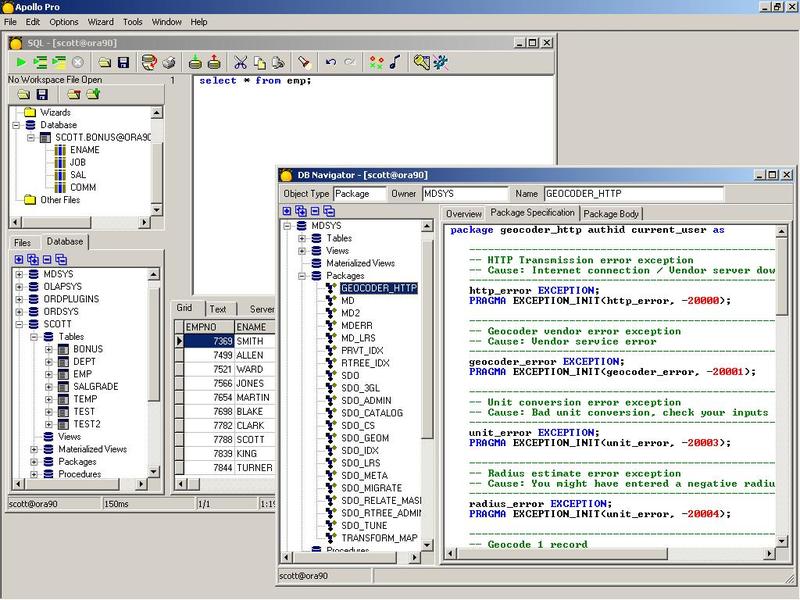
Task: Open a SQL file from SQL toolbar
Action: pos(105,62)
